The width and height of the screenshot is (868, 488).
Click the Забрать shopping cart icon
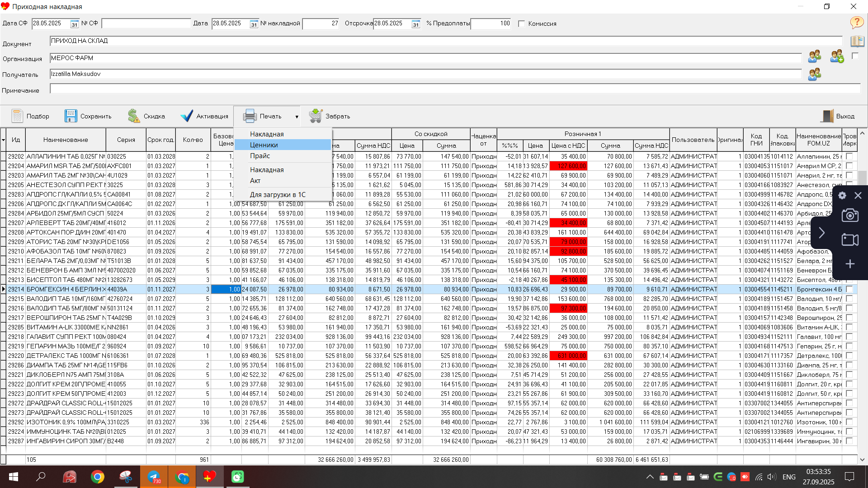click(316, 116)
